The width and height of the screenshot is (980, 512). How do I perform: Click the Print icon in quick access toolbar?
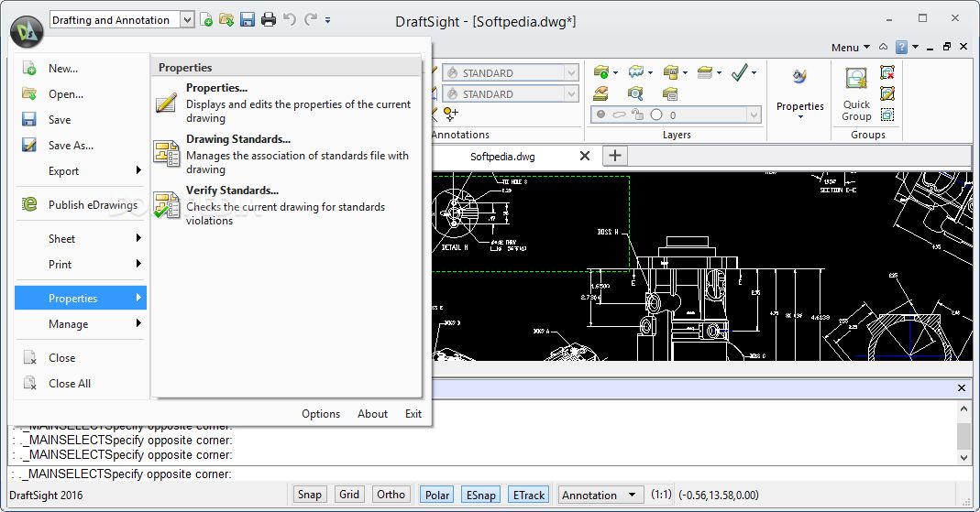tap(269, 19)
